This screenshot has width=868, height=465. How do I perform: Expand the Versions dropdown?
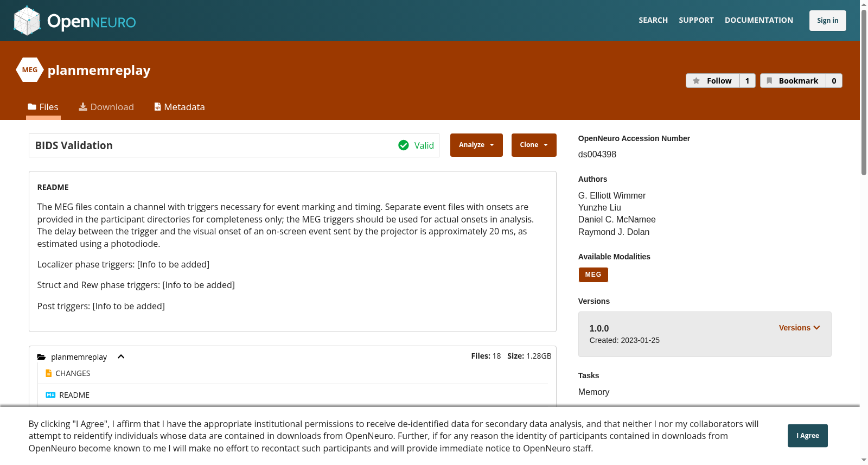(x=800, y=328)
